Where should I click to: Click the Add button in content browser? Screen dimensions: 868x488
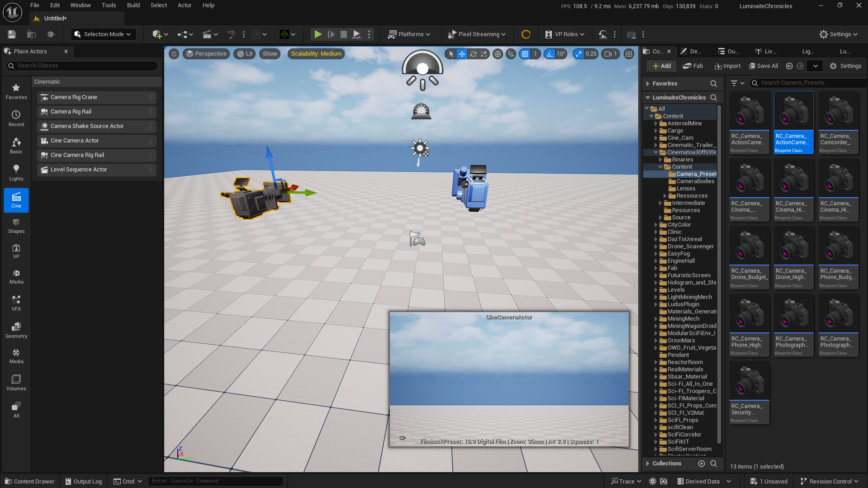(x=661, y=66)
